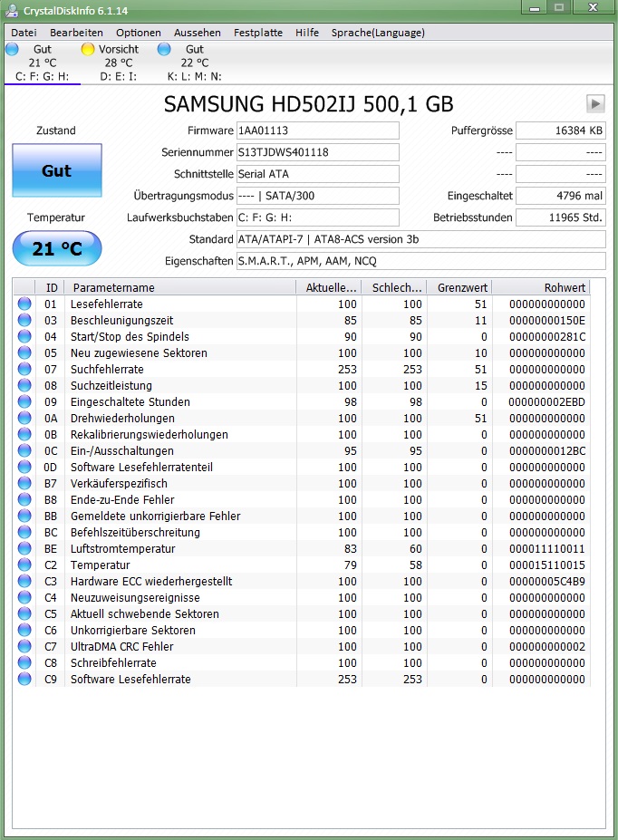The height and width of the screenshot is (840, 618).
Task: Click status icon of Verkäuferspezifisch row
Action: [24, 483]
